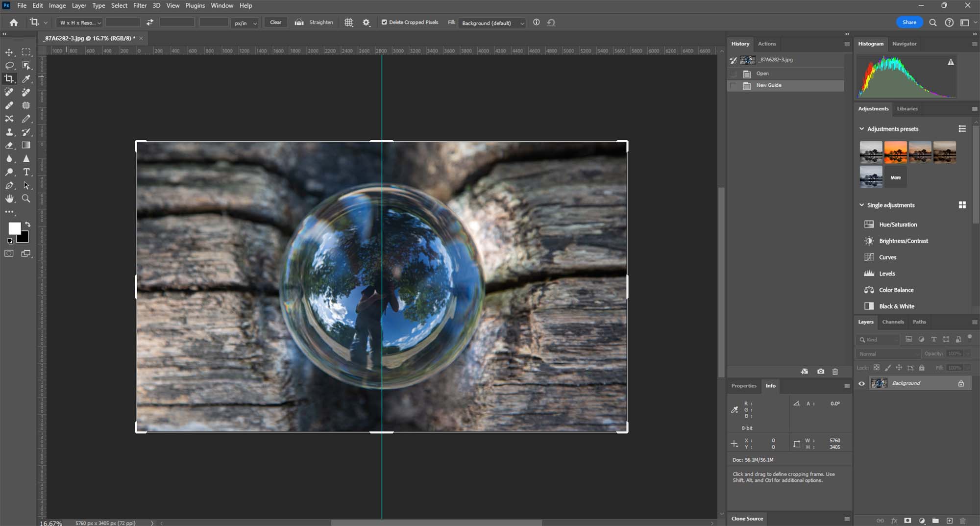Add a Black & White adjustment

[x=896, y=306]
